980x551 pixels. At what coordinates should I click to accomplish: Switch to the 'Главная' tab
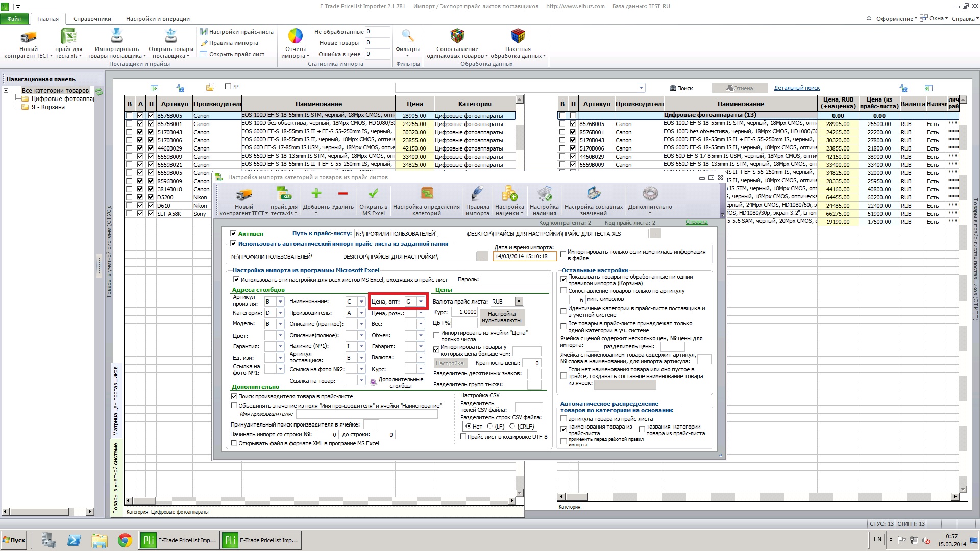pyautogui.click(x=48, y=19)
